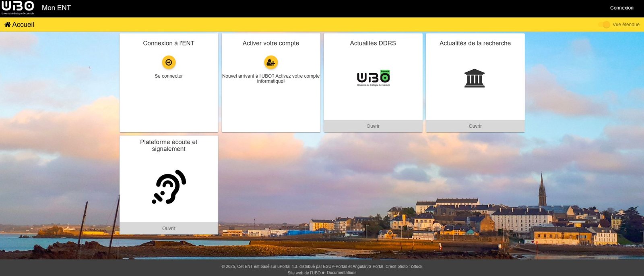The height and width of the screenshot is (276, 644).
Task: Click the Nouvel arrivant à l'UBO description text
Action: point(271,79)
